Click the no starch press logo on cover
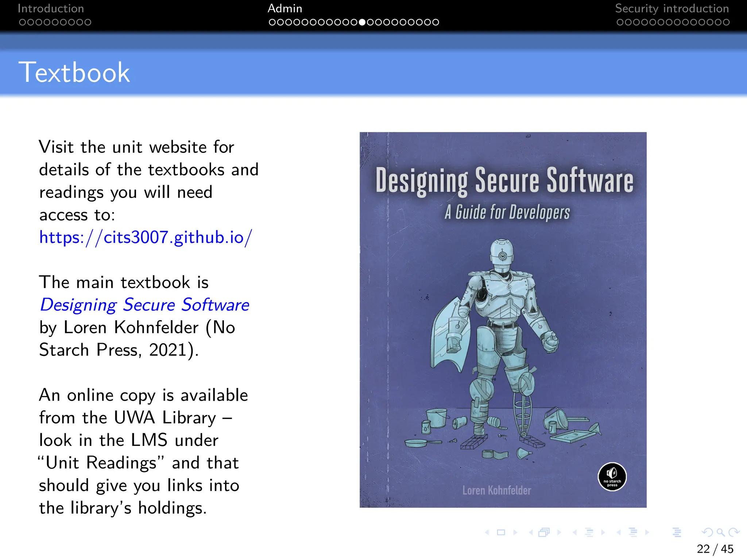 pos(612,477)
